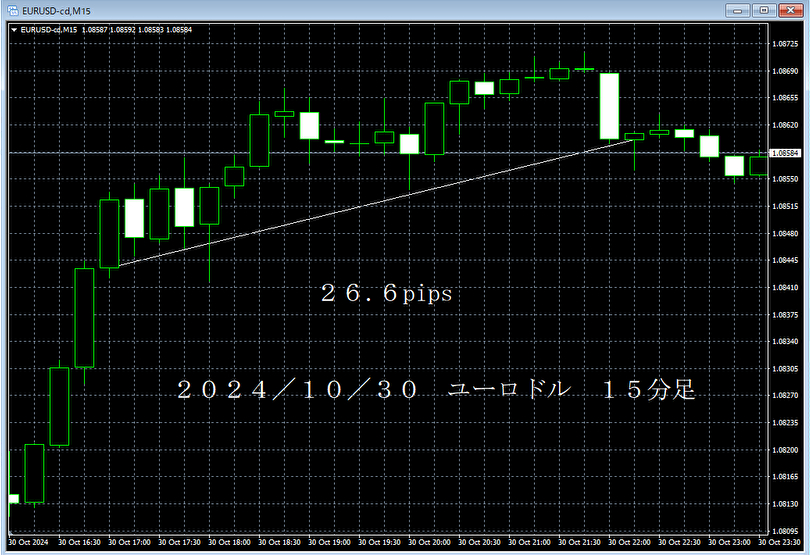Screen dimensions: 810x555
Task: Click the 1.08340 price axis label
Action: pyautogui.click(x=785, y=341)
